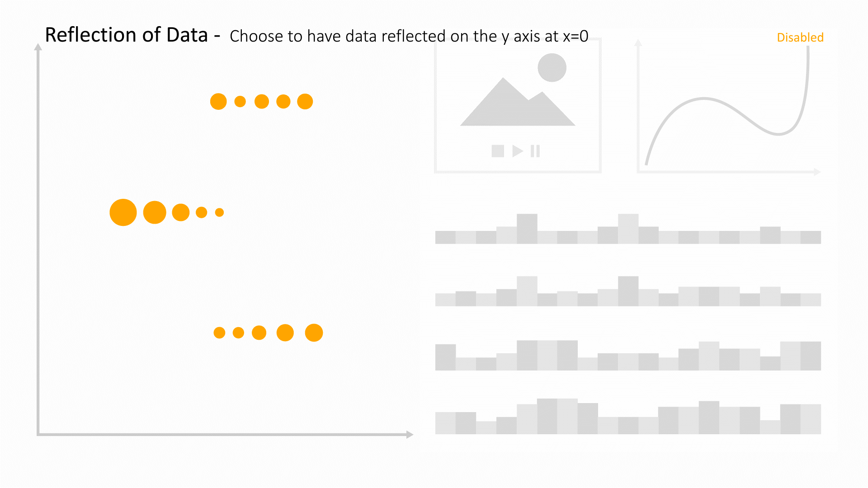Click the small second dot in top row
This screenshot has height=488, width=868.
240,101
